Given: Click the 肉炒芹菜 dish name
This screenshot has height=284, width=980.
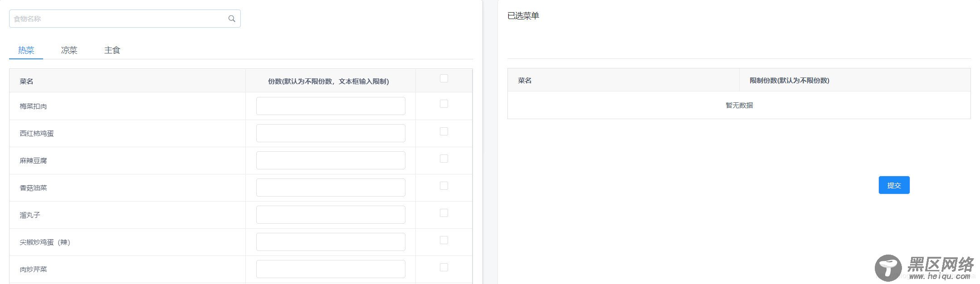Looking at the screenshot, I should (x=33, y=270).
